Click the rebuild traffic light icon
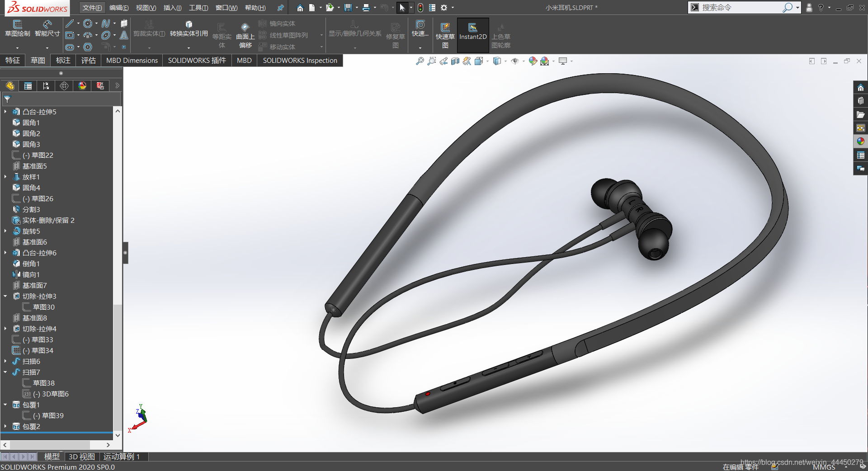Image resolution: width=868 pixels, height=471 pixels. point(420,8)
